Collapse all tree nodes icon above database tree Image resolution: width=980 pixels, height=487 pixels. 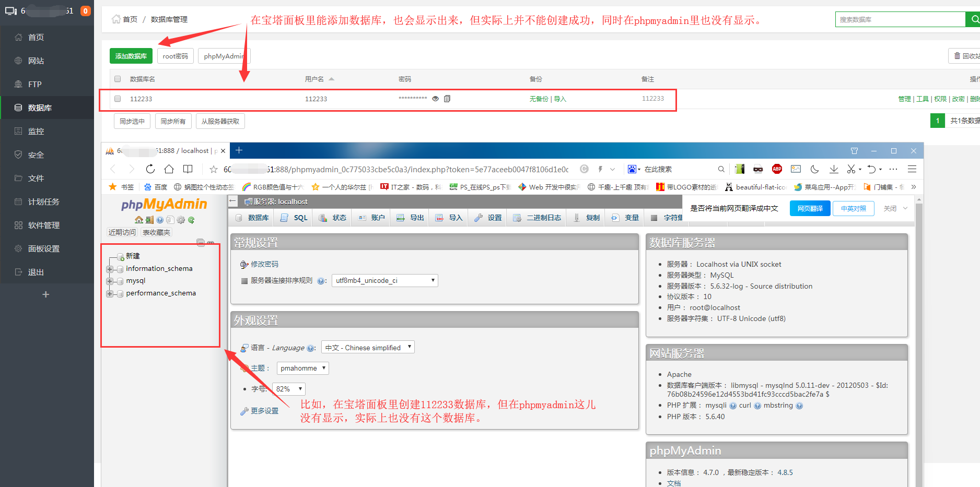(x=200, y=242)
